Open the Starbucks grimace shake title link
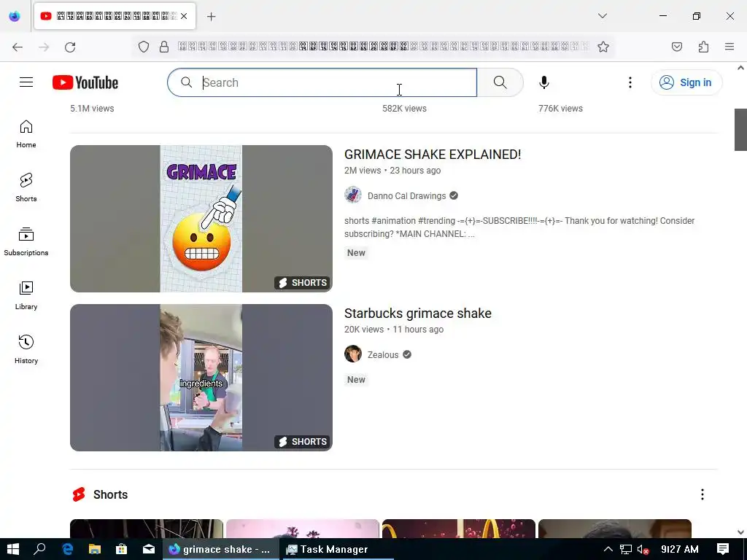 point(418,314)
